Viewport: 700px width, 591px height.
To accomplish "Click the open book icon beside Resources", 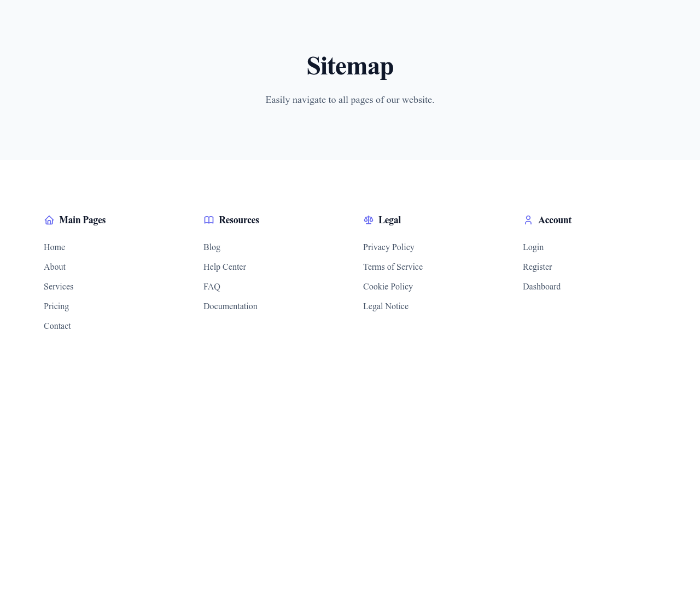I will coord(209,220).
